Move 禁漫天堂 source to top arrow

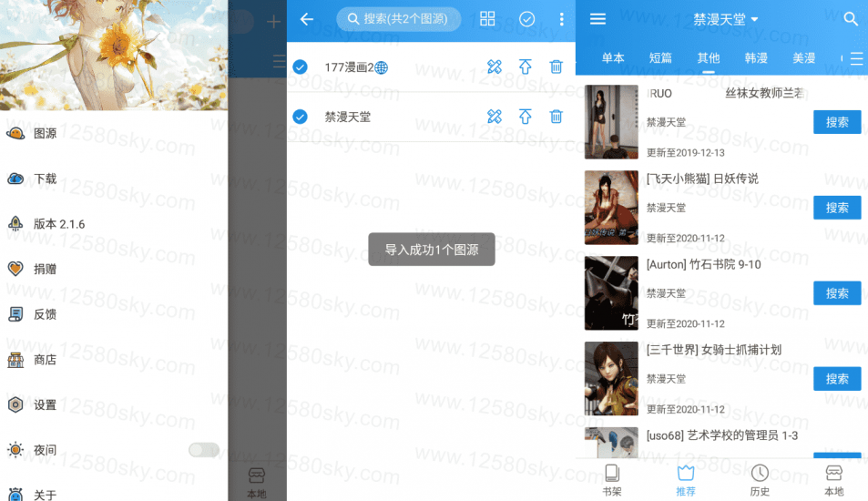point(525,117)
